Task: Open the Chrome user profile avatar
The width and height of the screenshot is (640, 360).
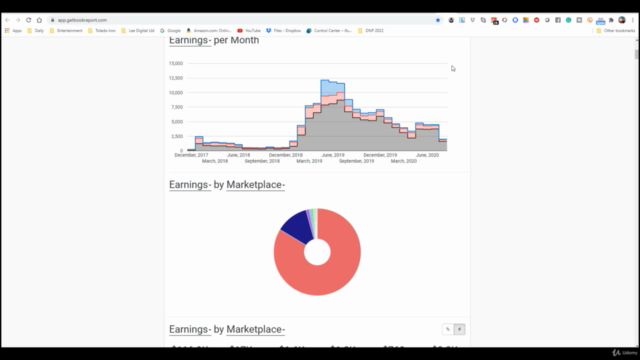Action: 622,20
